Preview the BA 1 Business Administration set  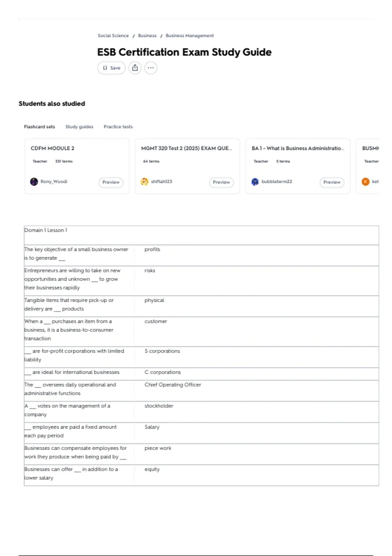click(x=332, y=182)
